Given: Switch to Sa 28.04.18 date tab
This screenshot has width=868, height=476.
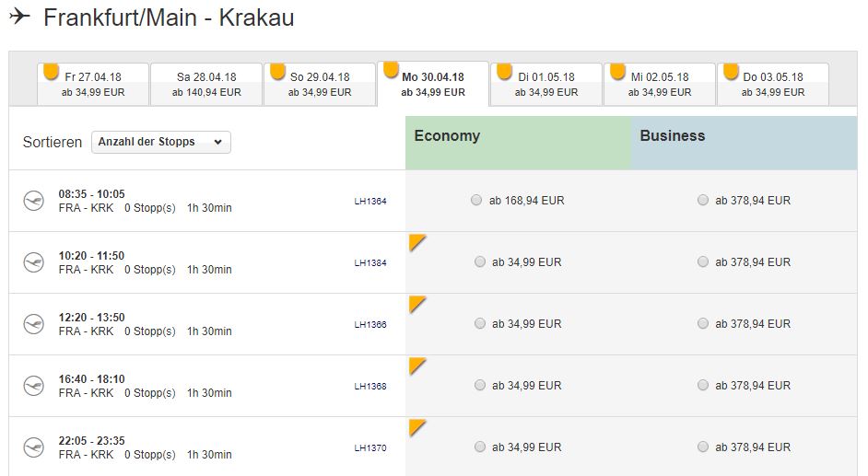Looking at the screenshot, I should [206, 84].
